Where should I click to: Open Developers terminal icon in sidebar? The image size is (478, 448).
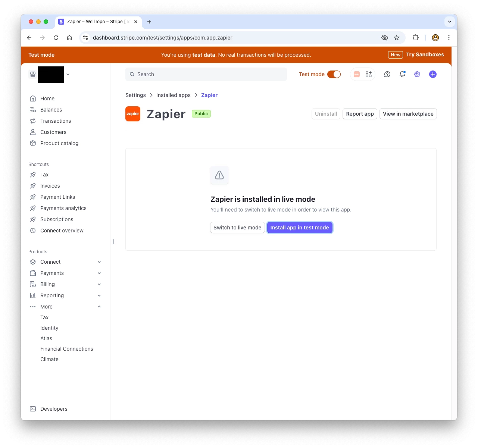pyautogui.click(x=33, y=409)
